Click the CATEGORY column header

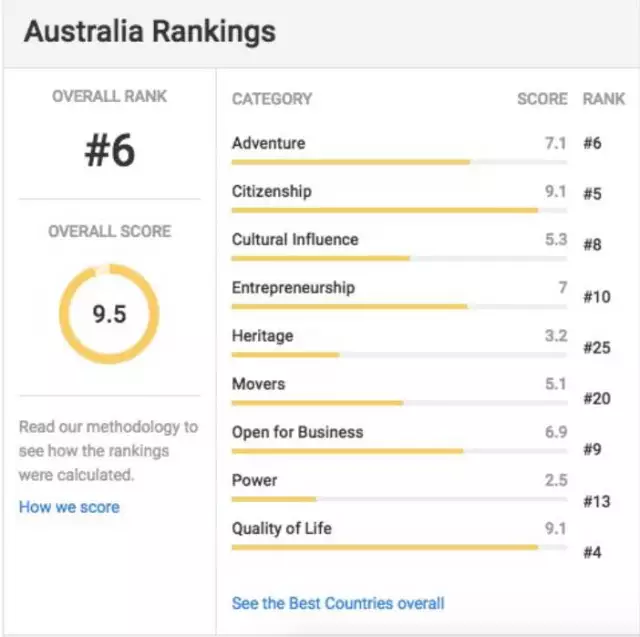coord(272,99)
